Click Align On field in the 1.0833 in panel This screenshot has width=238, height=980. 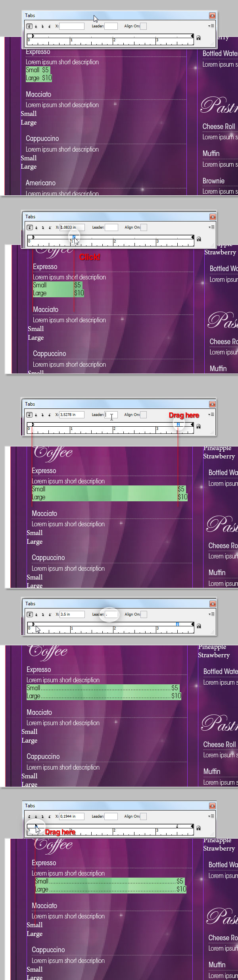[144, 227]
